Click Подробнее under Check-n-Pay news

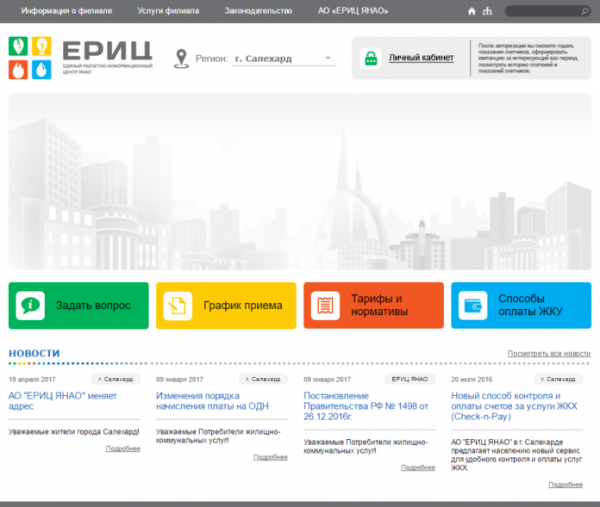click(x=565, y=485)
